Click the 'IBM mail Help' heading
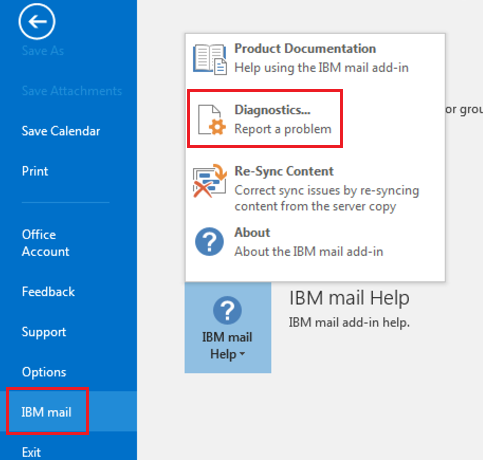The width and height of the screenshot is (483, 463). click(349, 298)
